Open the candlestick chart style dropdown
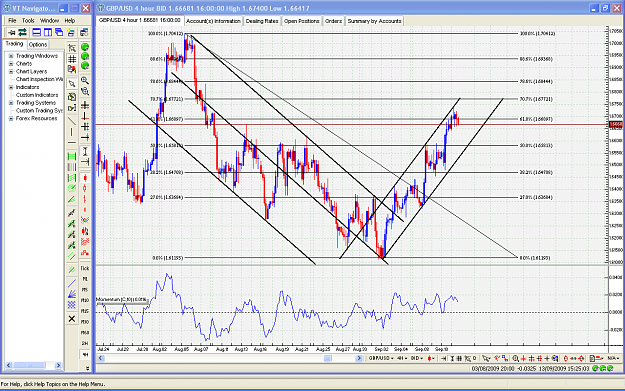Image resolution: width=625 pixels, height=391 pixels. click(x=431, y=358)
